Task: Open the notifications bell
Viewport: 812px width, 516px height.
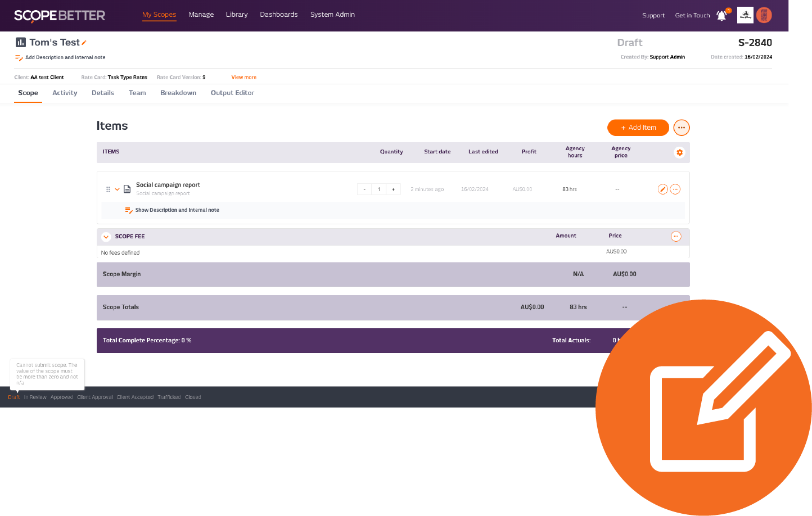Action: (721, 16)
